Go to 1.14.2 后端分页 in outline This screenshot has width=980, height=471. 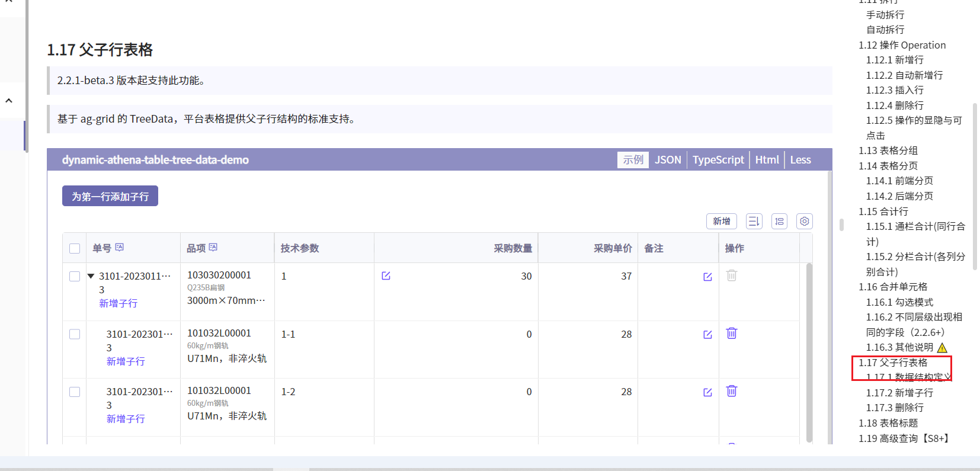tap(899, 196)
